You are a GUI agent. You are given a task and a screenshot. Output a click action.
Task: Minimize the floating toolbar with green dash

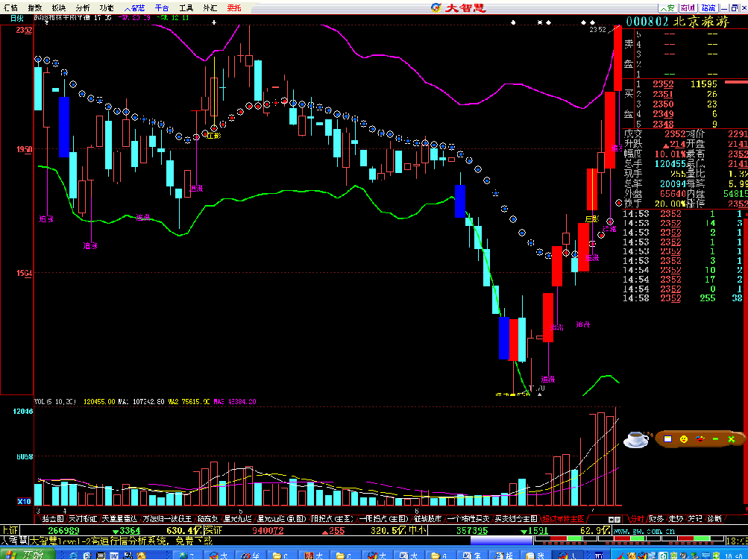coord(715,438)
